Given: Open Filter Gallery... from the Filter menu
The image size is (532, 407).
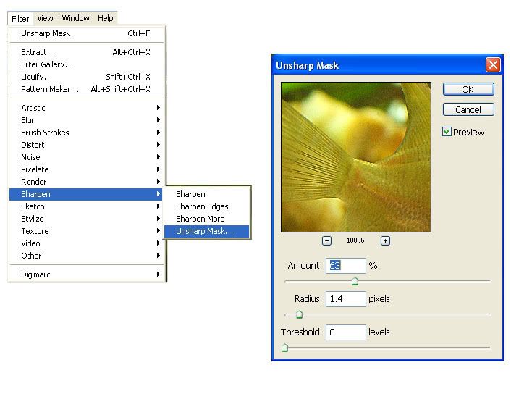Looking at the screenshot, I should coord(47,64).
